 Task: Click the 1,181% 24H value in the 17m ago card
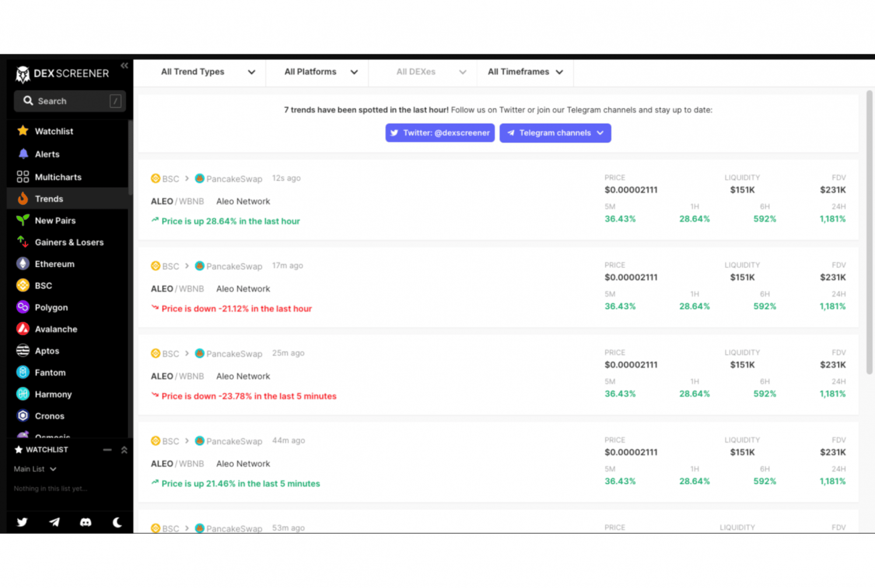point(832,306)
